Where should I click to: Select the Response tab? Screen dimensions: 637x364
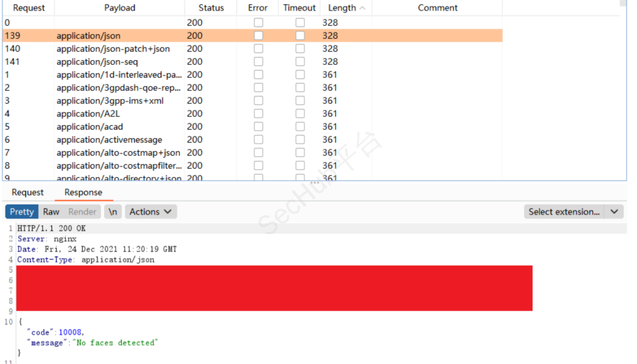[x=83, y=192]
